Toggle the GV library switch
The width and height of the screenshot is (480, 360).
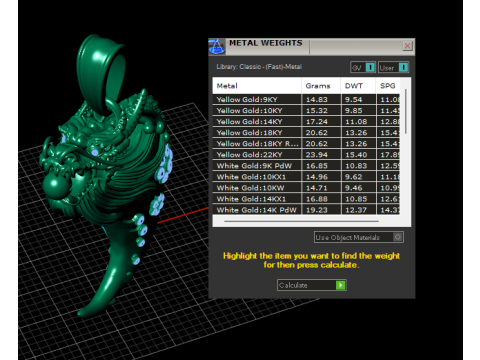(370, 67)
